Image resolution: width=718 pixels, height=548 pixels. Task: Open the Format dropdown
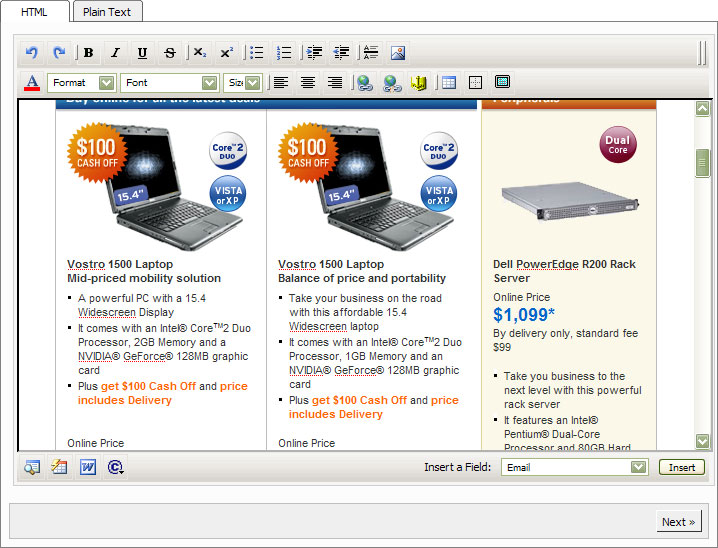pos(82,83)
